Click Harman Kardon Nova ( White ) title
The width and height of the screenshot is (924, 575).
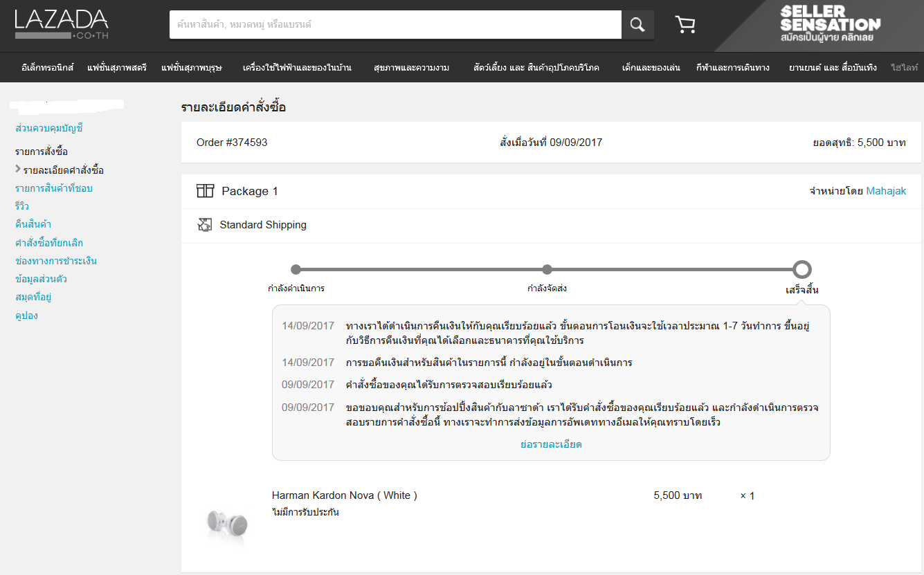click(345, 495)
